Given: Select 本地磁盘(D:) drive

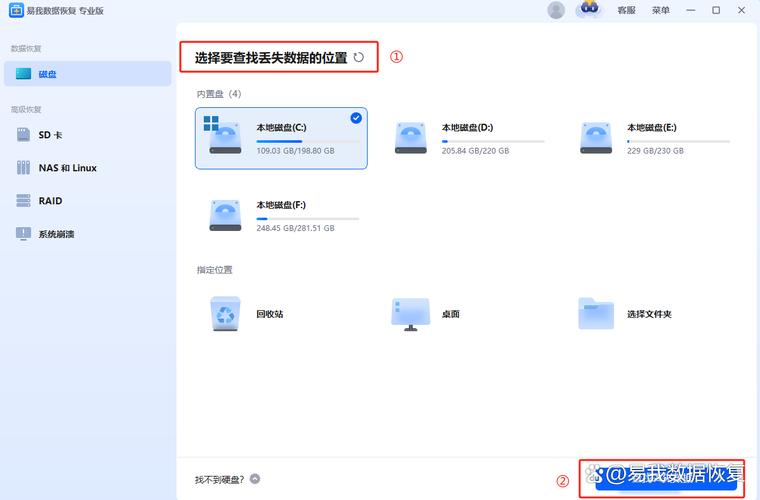Looking at the screenshot, I should [467, 138].
